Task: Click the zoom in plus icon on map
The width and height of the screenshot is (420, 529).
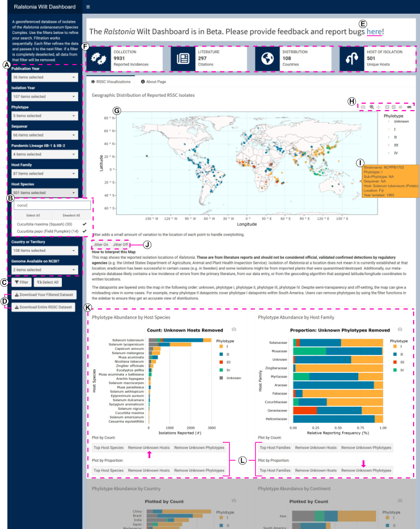Action: 388,107
